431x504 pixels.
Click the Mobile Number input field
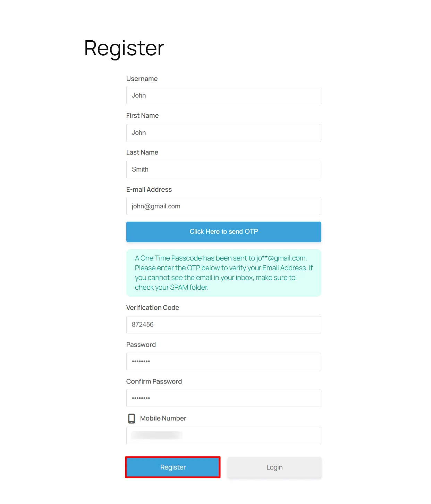223,435
